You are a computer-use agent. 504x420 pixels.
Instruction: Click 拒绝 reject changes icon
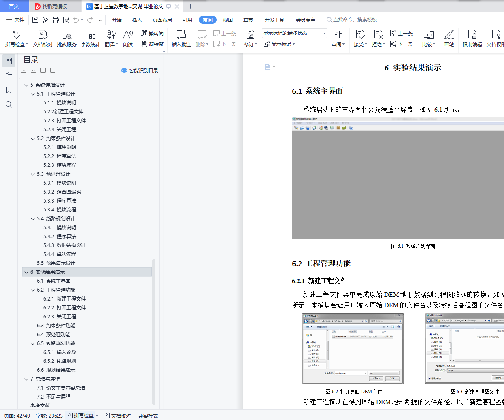coord(378,35)
